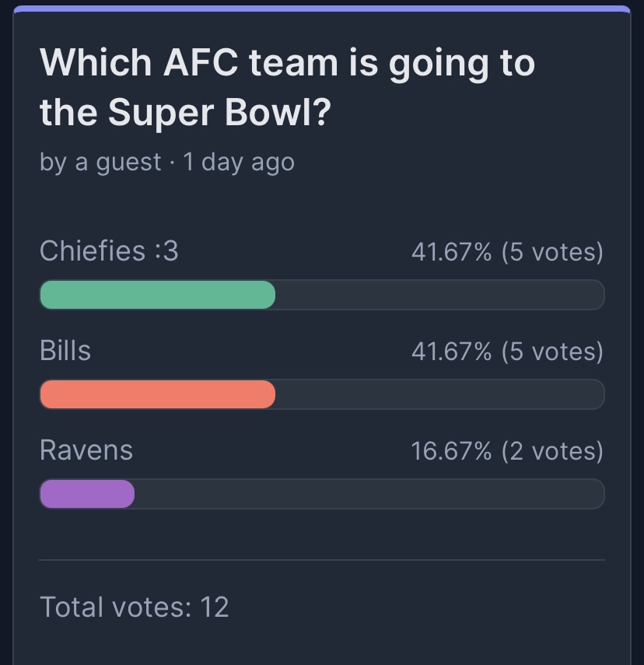Viewport: 644px width, 665px height.
Task: Select the "Chiefies :3" option label
Action: coord(109,250)
